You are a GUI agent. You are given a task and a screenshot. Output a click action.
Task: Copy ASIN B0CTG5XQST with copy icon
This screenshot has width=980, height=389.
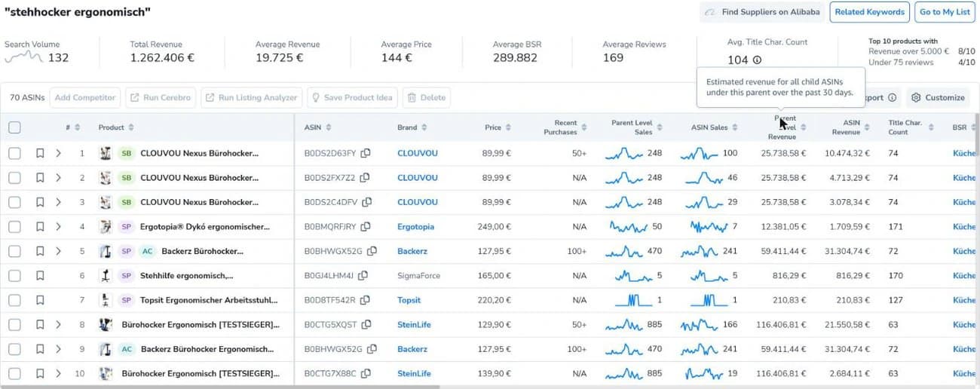pos(366,325)
